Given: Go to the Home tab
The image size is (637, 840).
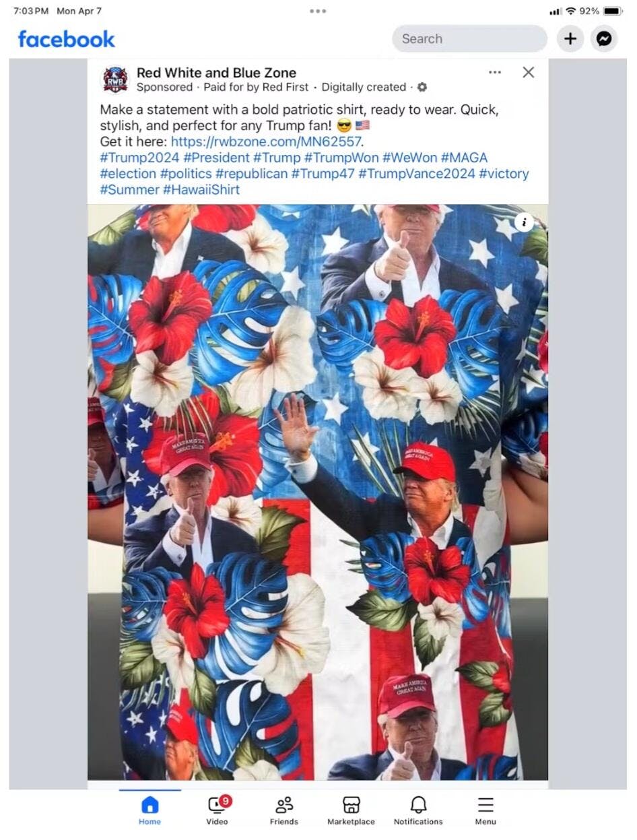Looking at the screenshot, I should (x=149, y=810).
